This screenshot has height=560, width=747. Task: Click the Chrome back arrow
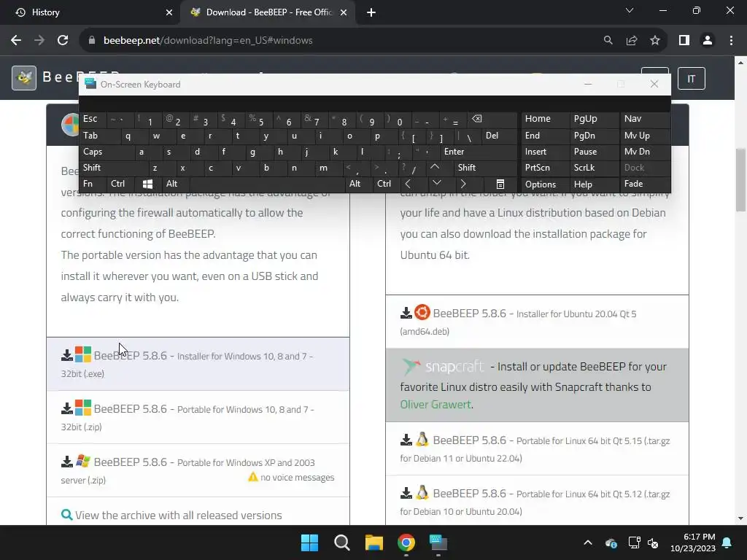pyautogui.click(x=16, y=41)
